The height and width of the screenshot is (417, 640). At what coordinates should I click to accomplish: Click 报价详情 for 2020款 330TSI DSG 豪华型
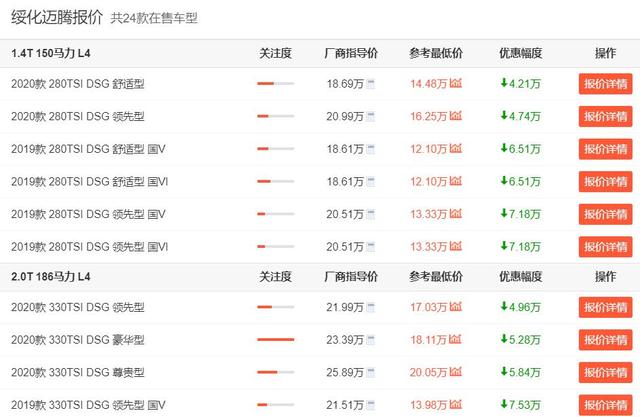coord(605,339)
